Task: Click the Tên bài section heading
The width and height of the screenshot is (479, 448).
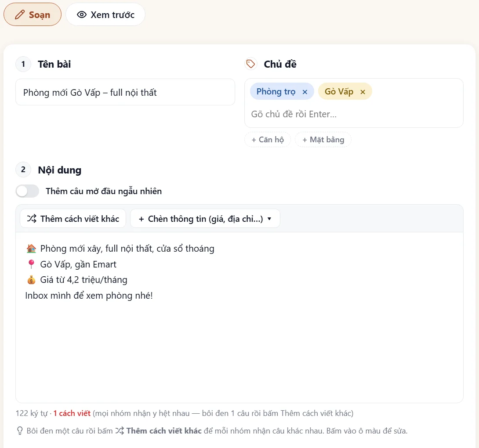Action: tap(54, 64)
